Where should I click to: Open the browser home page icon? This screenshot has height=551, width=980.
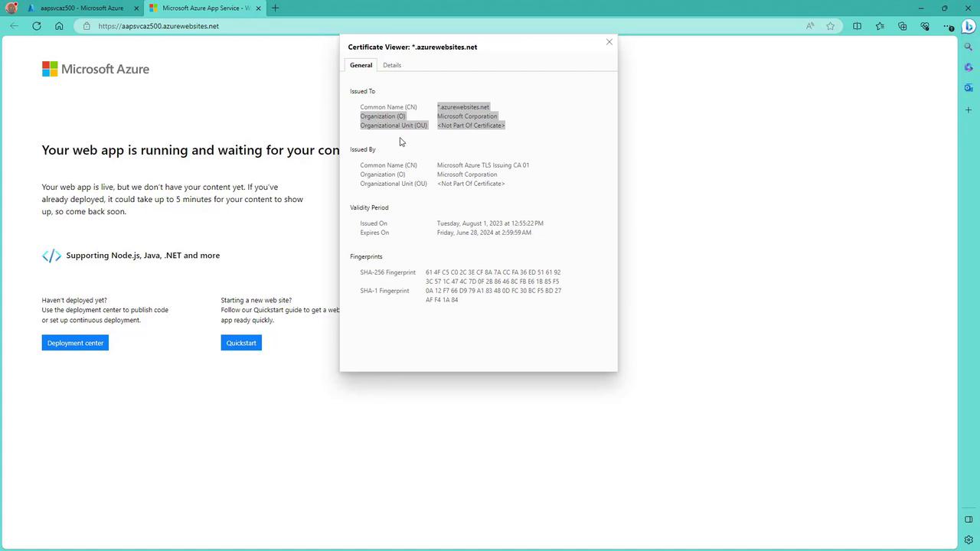click(59, 26)
